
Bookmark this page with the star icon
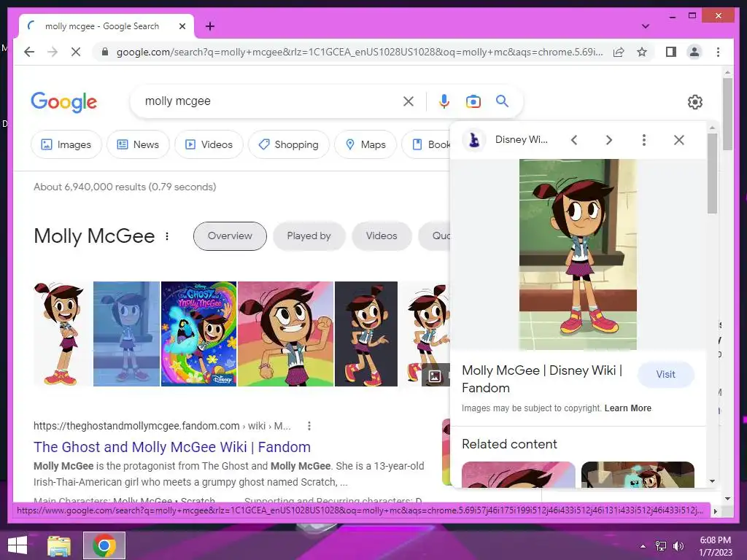point(642,52)
